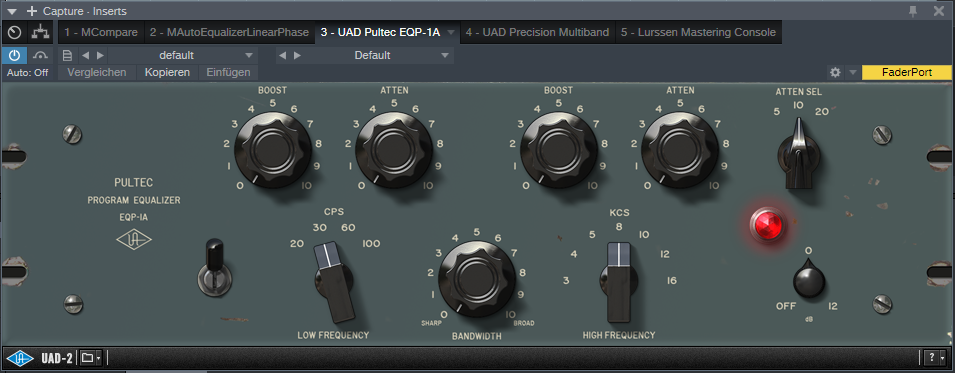The width and height of the screenshot is (955, 373).
Task: Select 16 on the KCS scale
Action: (x=672, y=280)
